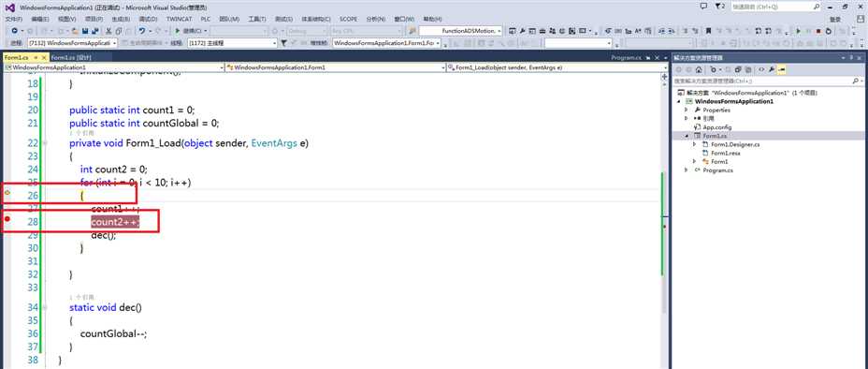Click the red breakpoint dot on line 28
The width and height of the screenshot is (868, 369).
pyautogui.click(x=7, y=219)
